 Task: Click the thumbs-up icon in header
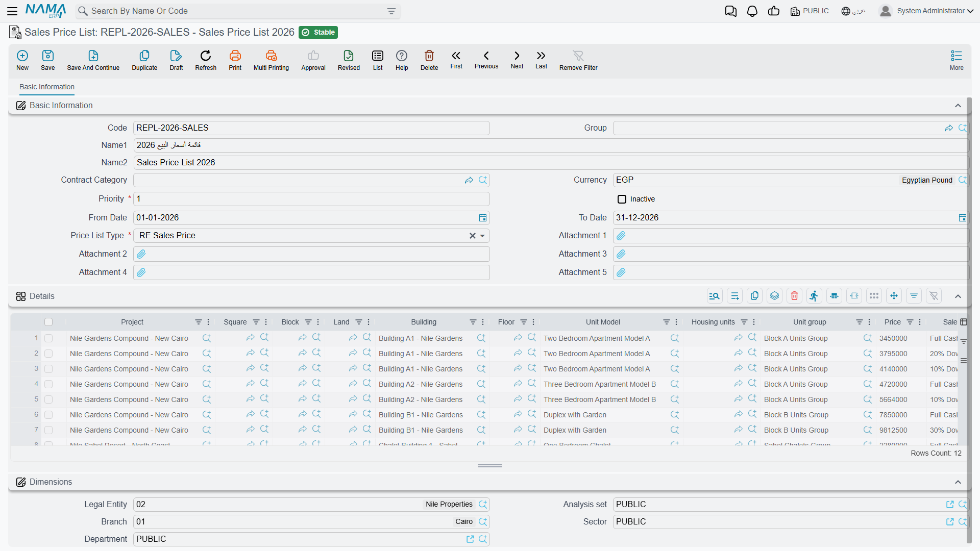pos(774,11)
